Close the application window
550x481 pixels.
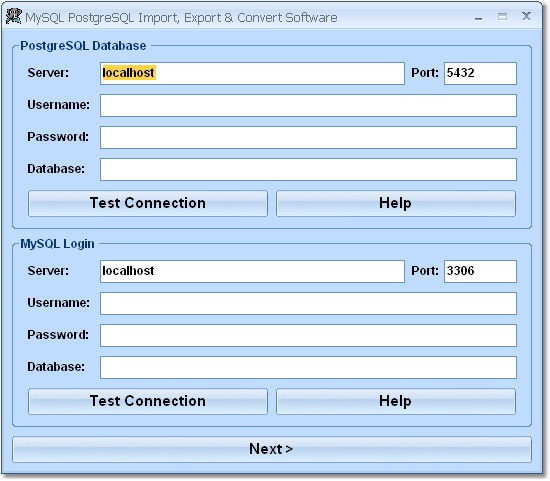pos(526,16)
